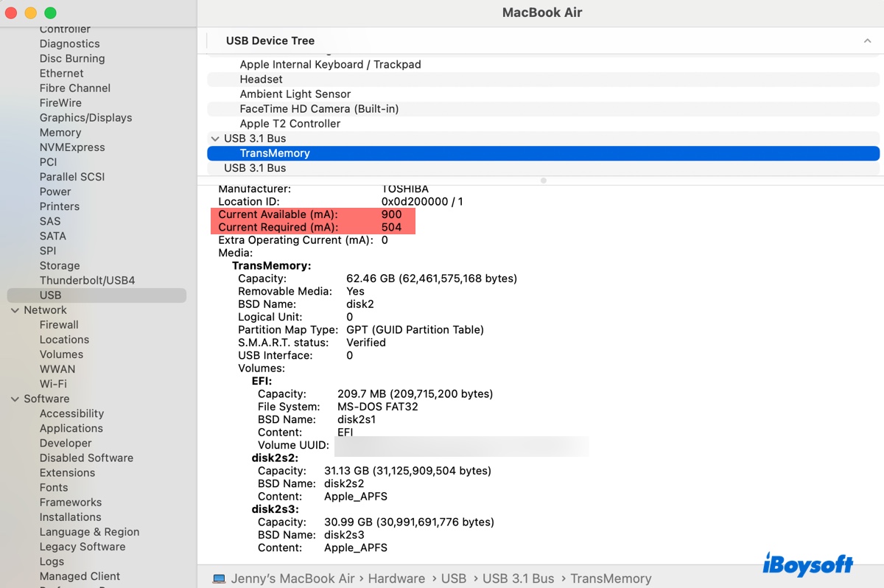
Task: Navigate to Hardware via the breadcrumb
Action: tap(396, 578)
